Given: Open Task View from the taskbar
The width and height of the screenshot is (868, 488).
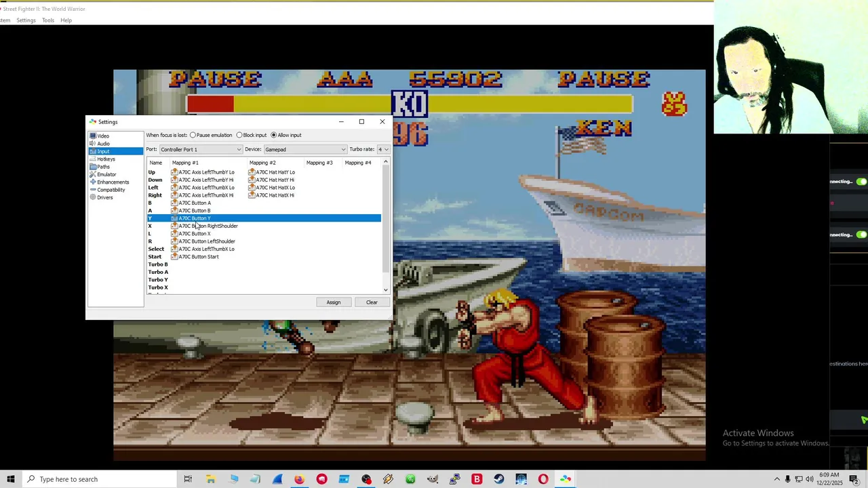Looking at the screenshot, I should tap(188, 479).
